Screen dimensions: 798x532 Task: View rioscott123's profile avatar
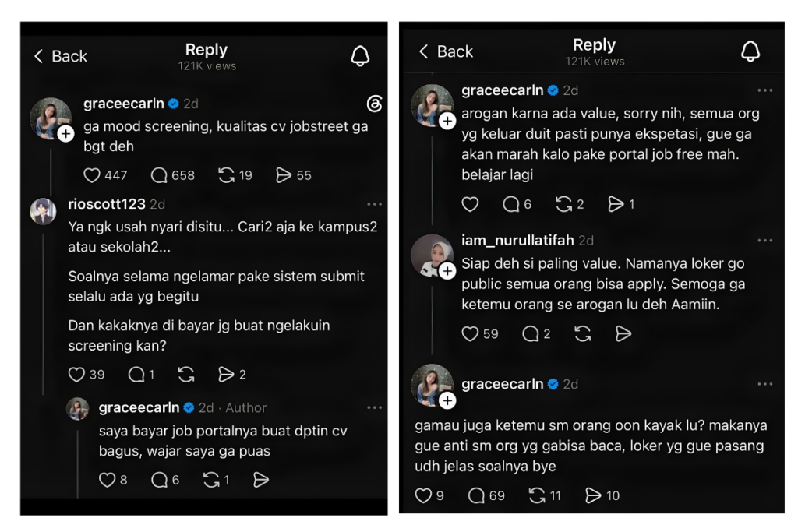tap(43, 211)
